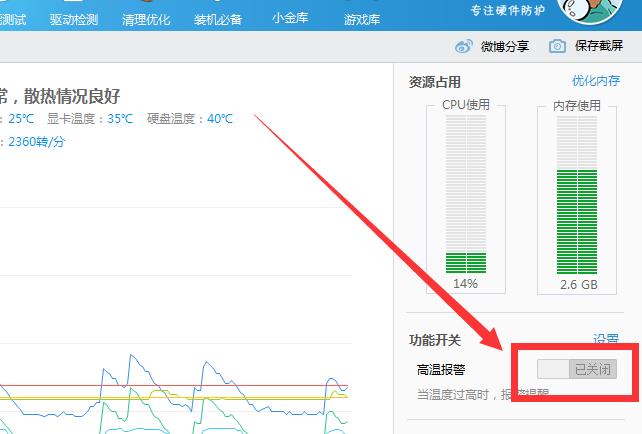This screenshot has width=642, height=434.
Task: Open the 驱动检测 tab
Action: point(74,19)
